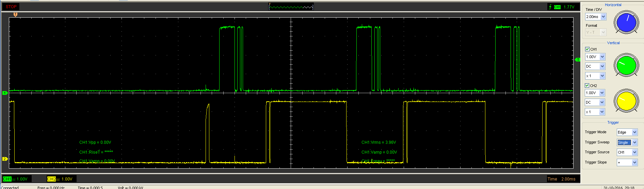The width and height of the screenshot is (644, 189).
Task: Expand the CH1 volts per division dropdown
Action: coord(602,57)
